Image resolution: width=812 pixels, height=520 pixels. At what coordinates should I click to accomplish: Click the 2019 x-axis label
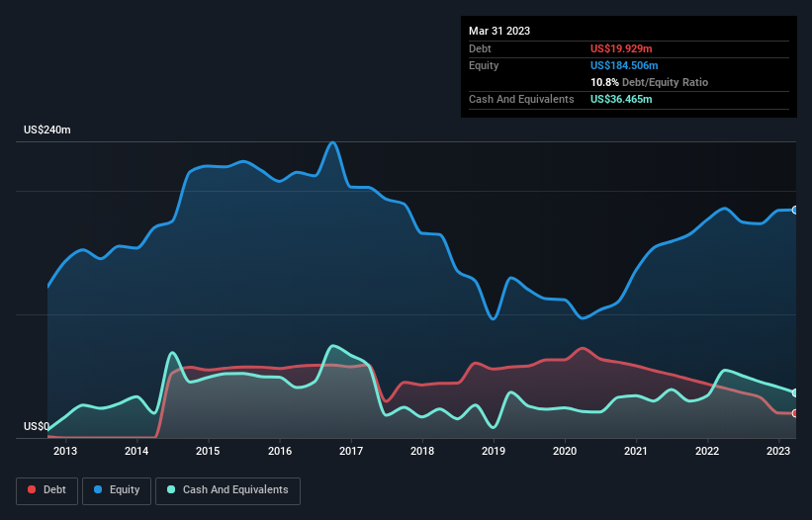coord(494,451)
